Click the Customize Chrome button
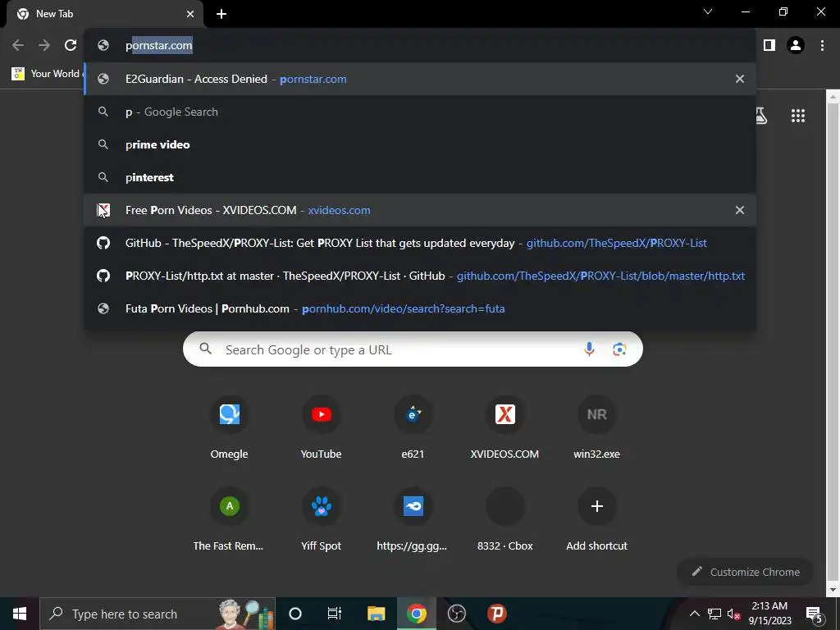The height and width of the screenshot is (630, 840). tap(746, 572)
